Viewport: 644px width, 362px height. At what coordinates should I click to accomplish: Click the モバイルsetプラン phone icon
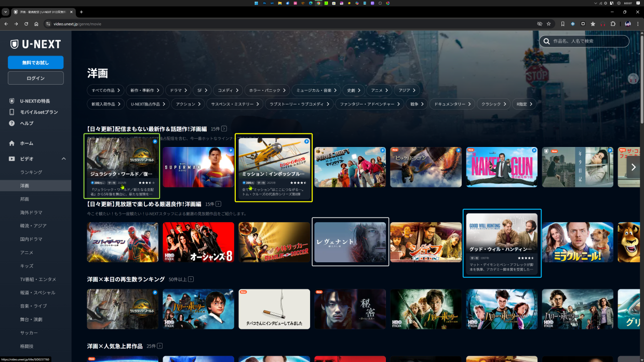tap(12, 112)
